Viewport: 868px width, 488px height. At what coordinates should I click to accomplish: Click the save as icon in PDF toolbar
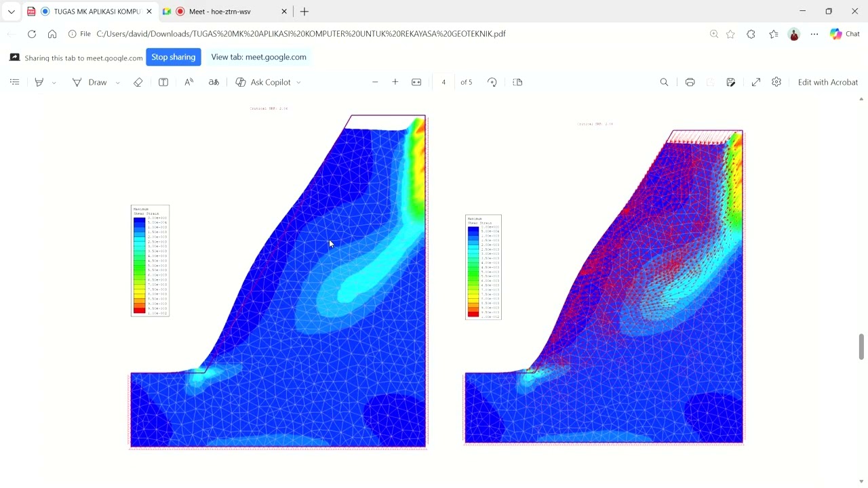731,82
